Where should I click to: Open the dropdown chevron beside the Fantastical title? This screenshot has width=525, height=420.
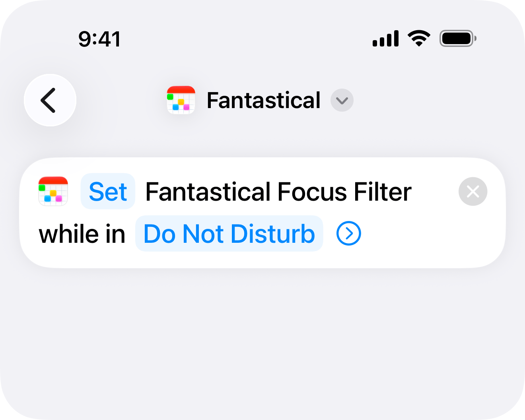pyautogui.click(x=342, y=100)
